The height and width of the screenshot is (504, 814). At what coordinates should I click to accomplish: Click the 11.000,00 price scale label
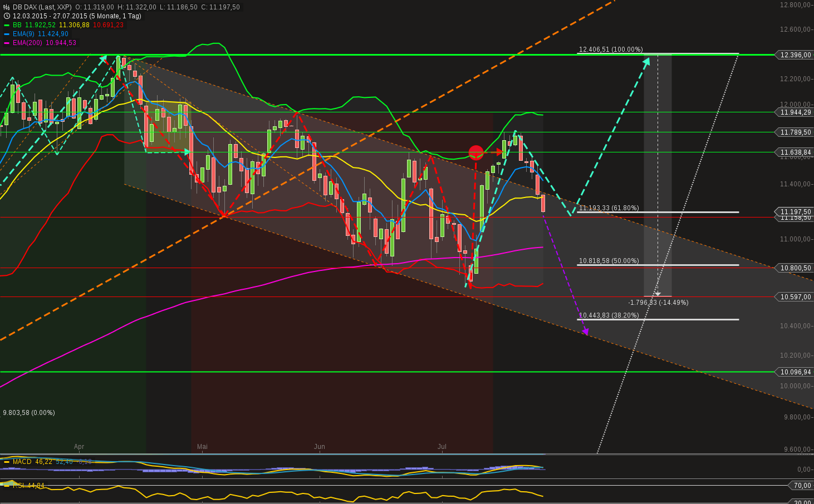[795, 239]
